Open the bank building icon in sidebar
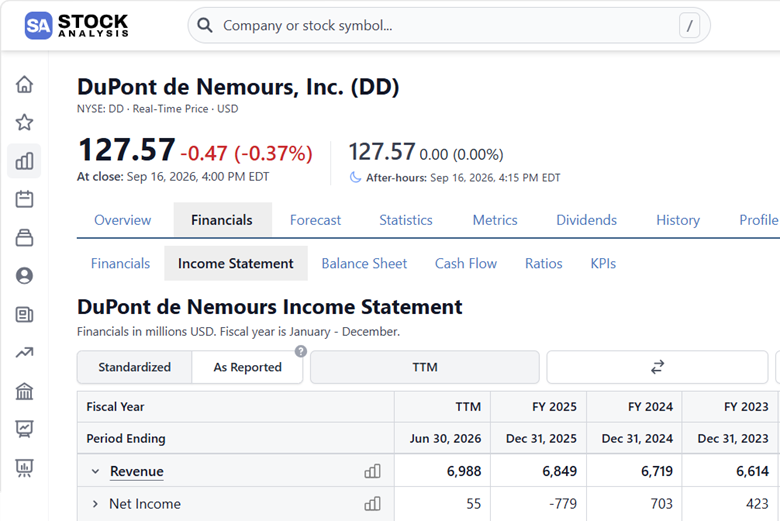780x521 pixels. click(24, 391)
